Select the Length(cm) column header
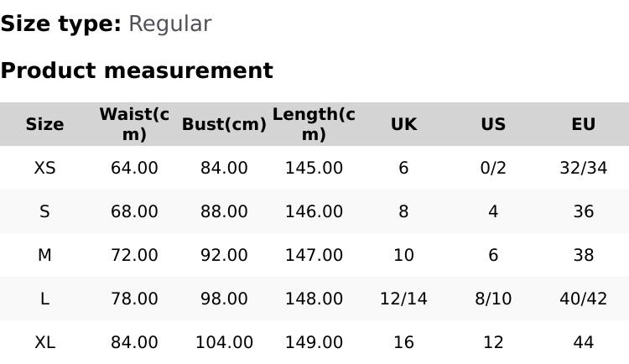Image resolution: width=629 pixels, height=364 pixels. (314, 124)
